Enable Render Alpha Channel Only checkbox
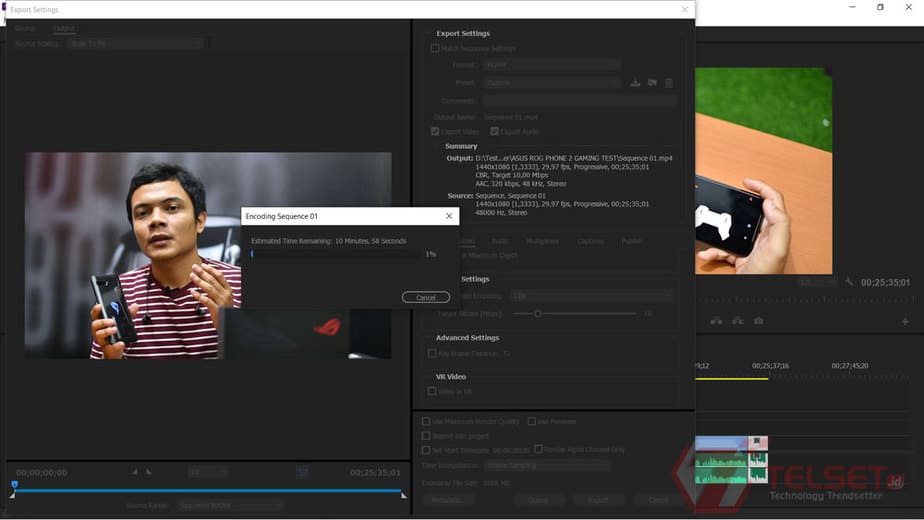The height and width of the screenshot is (520, 924). coord(538,449)
